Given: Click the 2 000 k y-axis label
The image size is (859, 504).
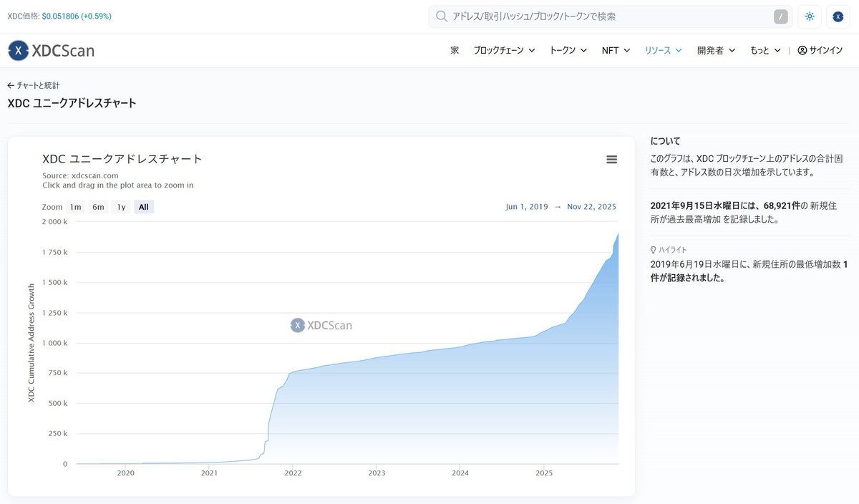Looking at the screenshot, I should 54,222.
